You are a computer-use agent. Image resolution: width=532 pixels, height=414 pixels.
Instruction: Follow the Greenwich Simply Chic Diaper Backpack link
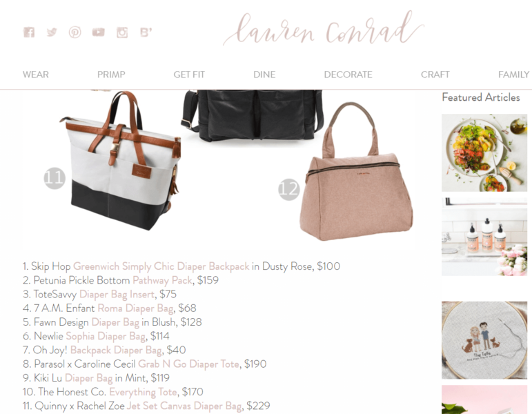(x=161, y=266)
